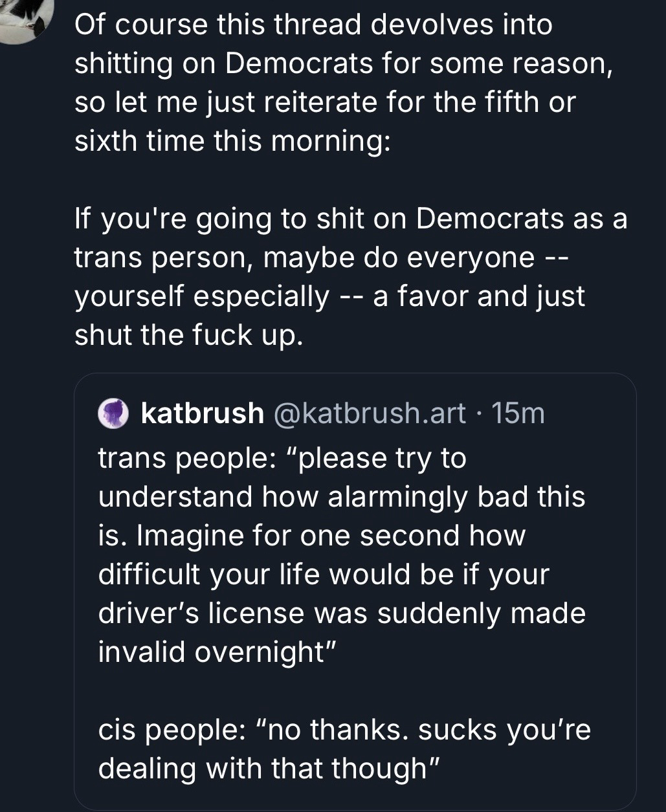Click the "yourself especially" phrase
The height and width of the screenshot is (812, 666).
(202, 296)
